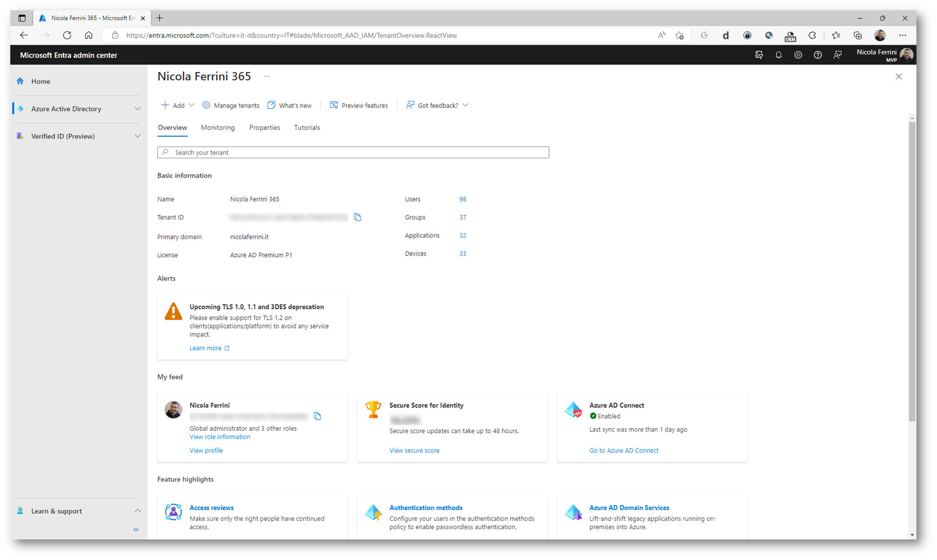Open the notifications bell in the header
The width and height of the screenshot is (937, 560).
779,55
